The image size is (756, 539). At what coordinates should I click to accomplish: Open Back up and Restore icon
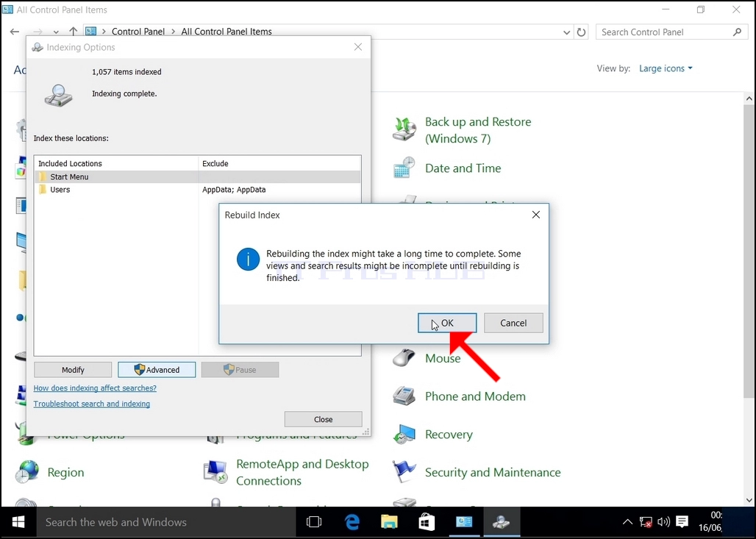(404, 129)
